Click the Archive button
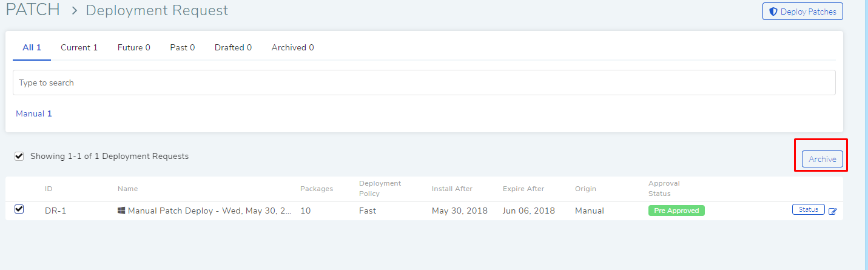The height and width of the screenshot is (270, 868). pyautogui.click(x=822, y=159)
